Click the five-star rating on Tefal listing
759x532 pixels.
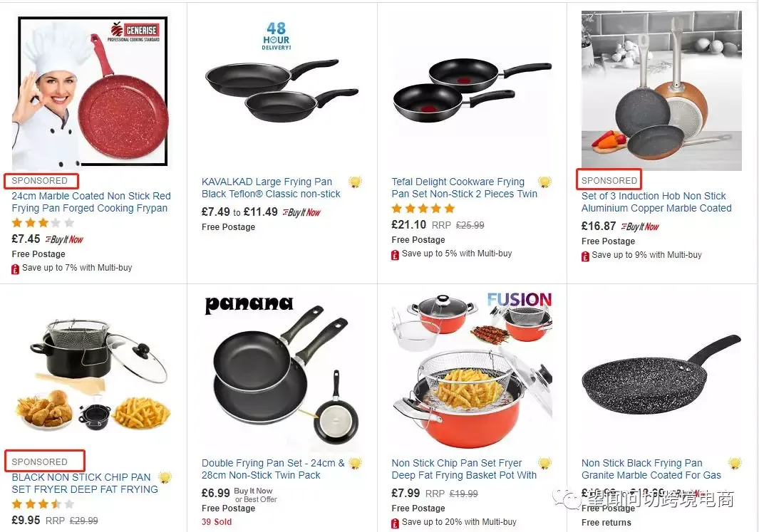pos(423,209)
